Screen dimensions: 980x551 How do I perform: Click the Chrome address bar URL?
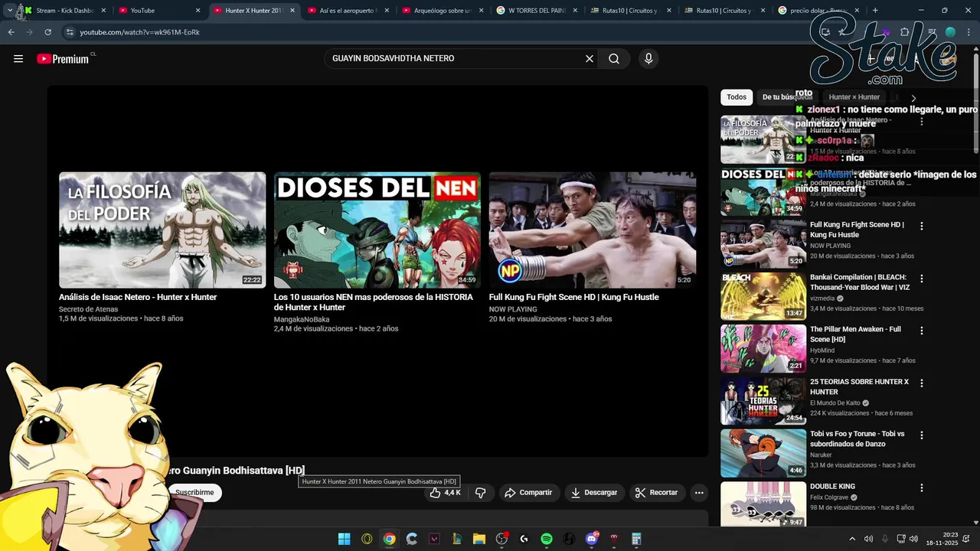[x=139, y=32]
